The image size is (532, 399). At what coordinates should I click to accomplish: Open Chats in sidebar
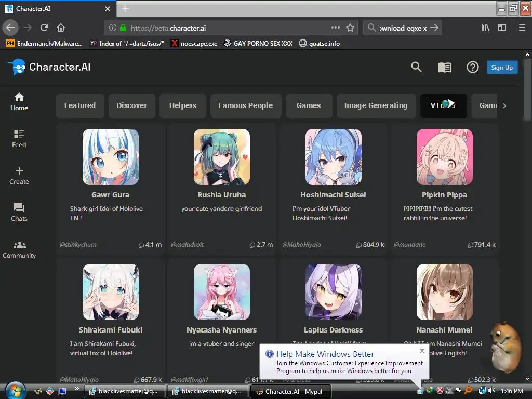coord(19,212)
